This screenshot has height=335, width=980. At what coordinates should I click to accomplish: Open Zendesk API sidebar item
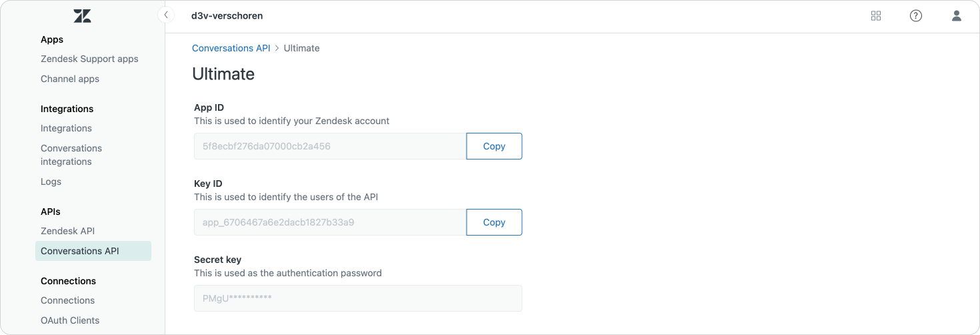[67, 231]
